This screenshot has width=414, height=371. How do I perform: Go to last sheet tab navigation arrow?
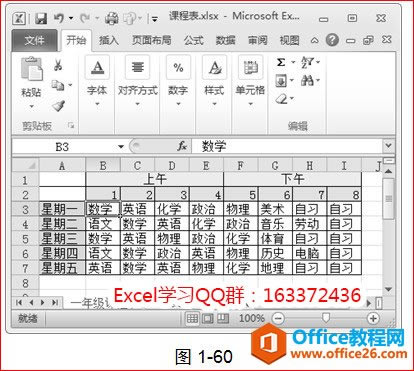[x=54, y=303]
